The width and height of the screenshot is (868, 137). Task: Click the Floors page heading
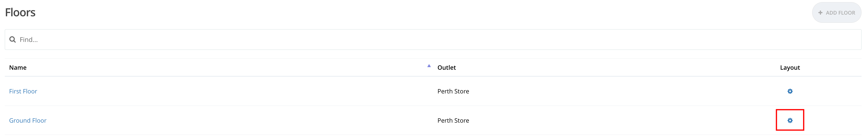tap(20, 12)
